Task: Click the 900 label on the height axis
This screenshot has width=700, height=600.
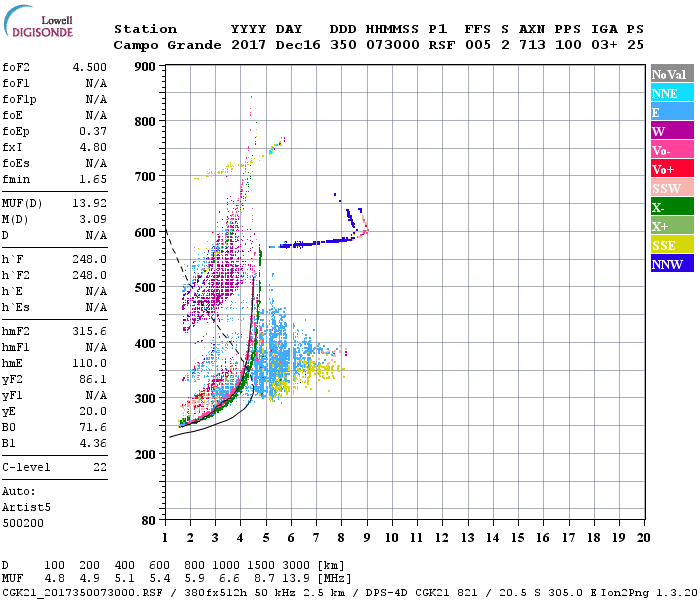Action: click(143, 67)
